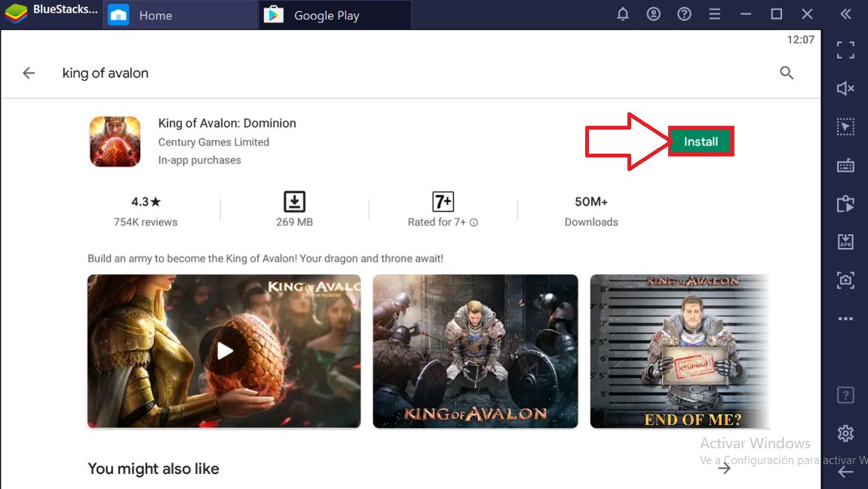Viewport: 868px width, 489px height.
Task: Expand 'You might also like' arrow
Action: pos(724,469)
